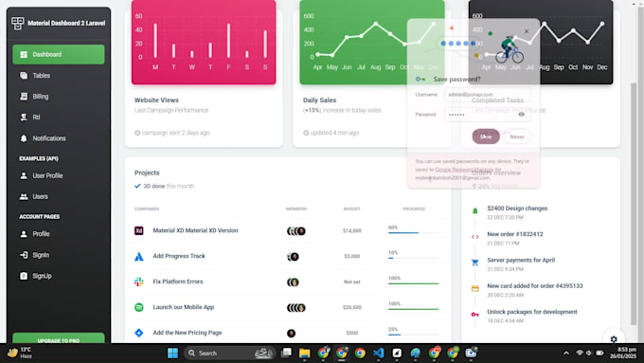
Task: Show hidden system tray icons
Action: [x=566, y=353]
